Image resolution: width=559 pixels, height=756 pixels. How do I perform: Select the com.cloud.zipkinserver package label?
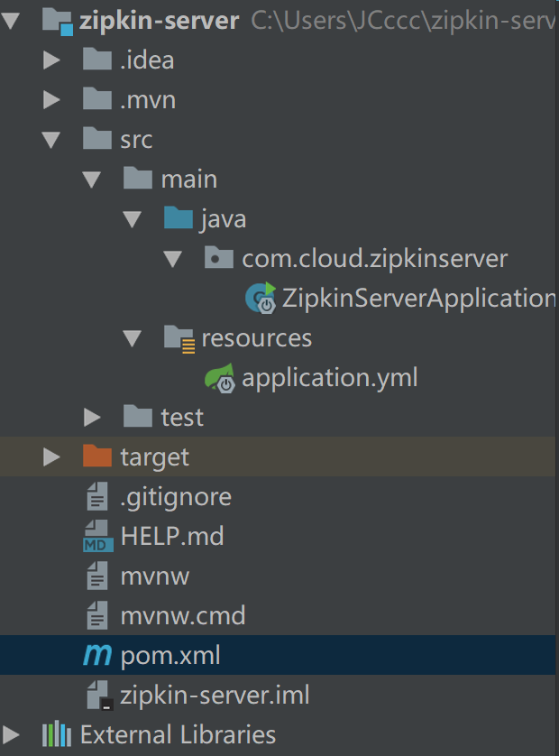374,259
